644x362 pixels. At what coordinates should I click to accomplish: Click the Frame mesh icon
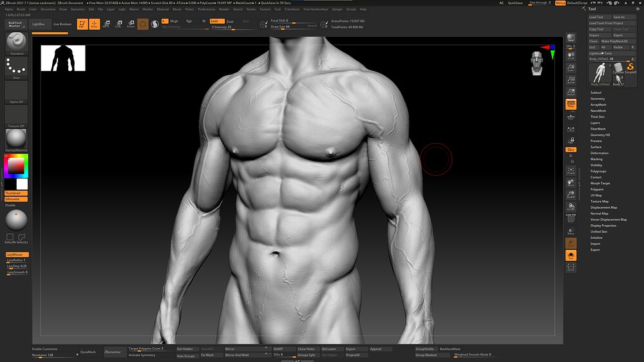point(571,170)
